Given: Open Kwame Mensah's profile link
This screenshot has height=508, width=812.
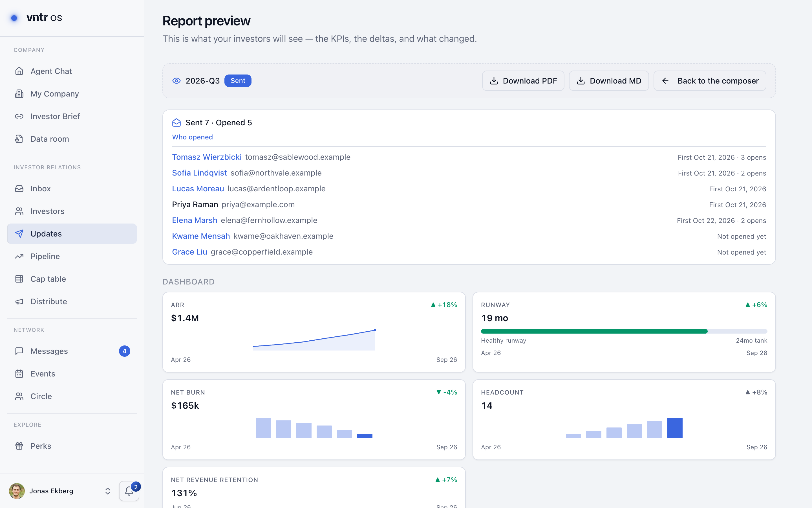Looking at the screenshot, I should [201, 236].
